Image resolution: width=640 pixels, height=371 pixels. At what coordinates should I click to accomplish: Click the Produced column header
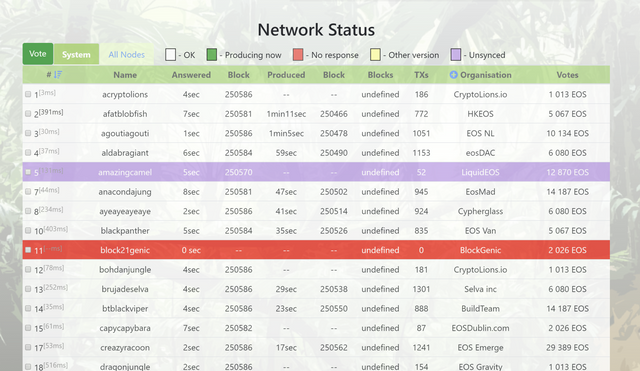point(286,75)
